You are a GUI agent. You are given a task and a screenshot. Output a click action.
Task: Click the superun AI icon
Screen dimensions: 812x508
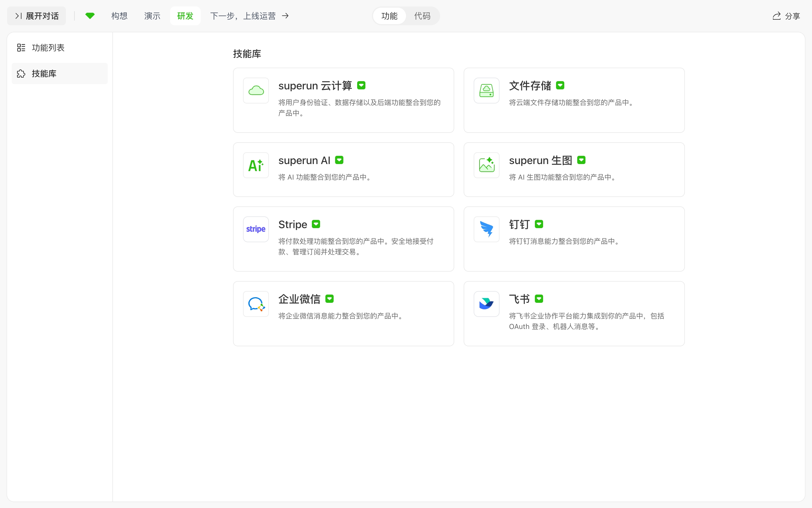coord(256,165)
